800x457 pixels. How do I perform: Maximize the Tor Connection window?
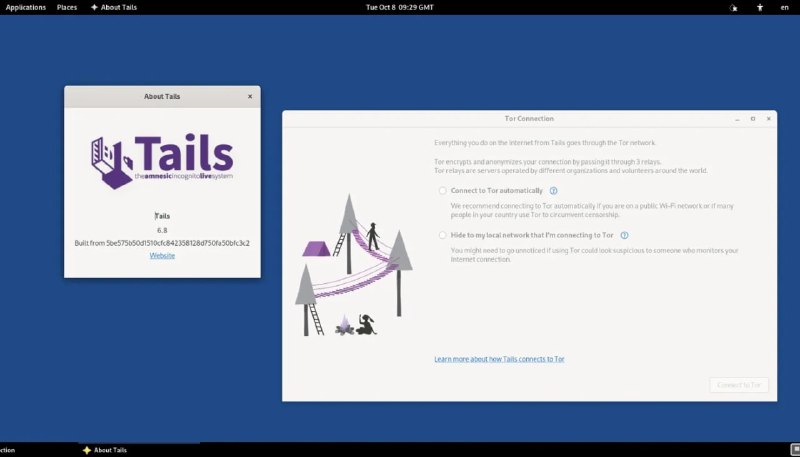753,119
